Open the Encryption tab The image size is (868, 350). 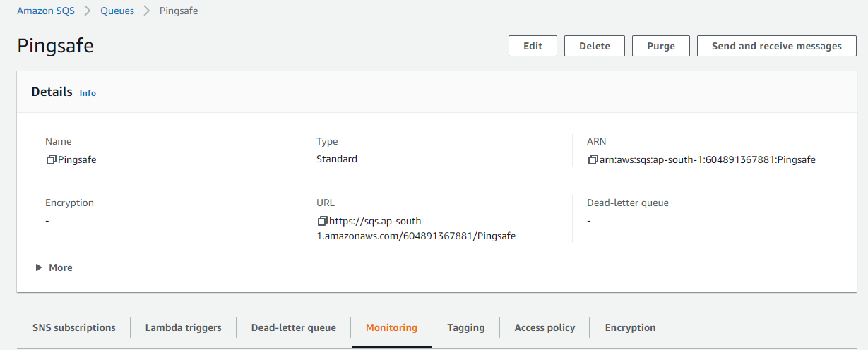tap(630, 327)
